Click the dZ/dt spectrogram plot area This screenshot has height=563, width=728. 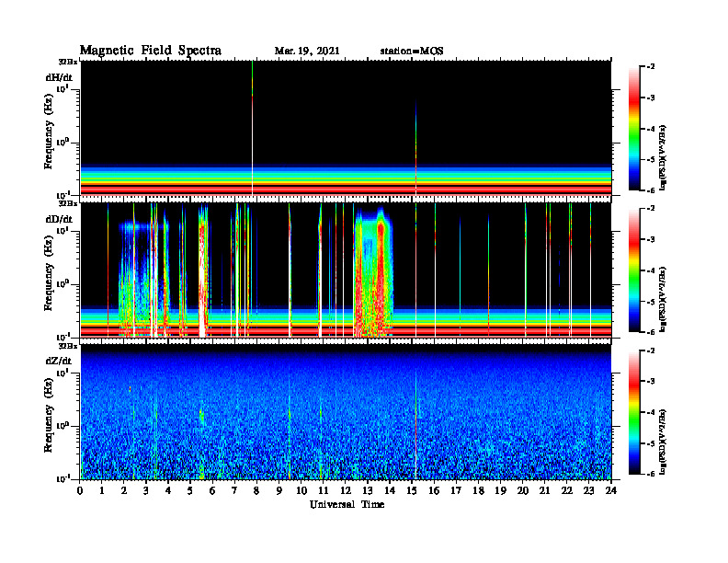346,412
